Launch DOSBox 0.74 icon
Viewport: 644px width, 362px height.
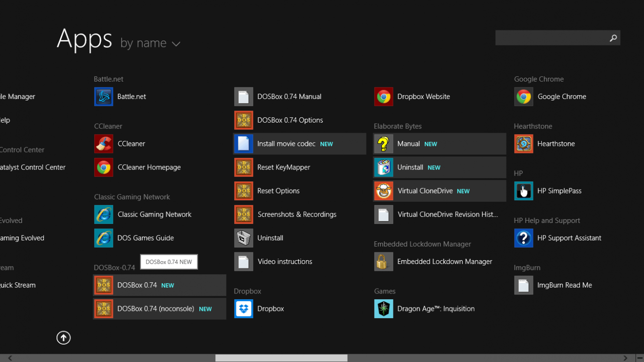(103, 285)
